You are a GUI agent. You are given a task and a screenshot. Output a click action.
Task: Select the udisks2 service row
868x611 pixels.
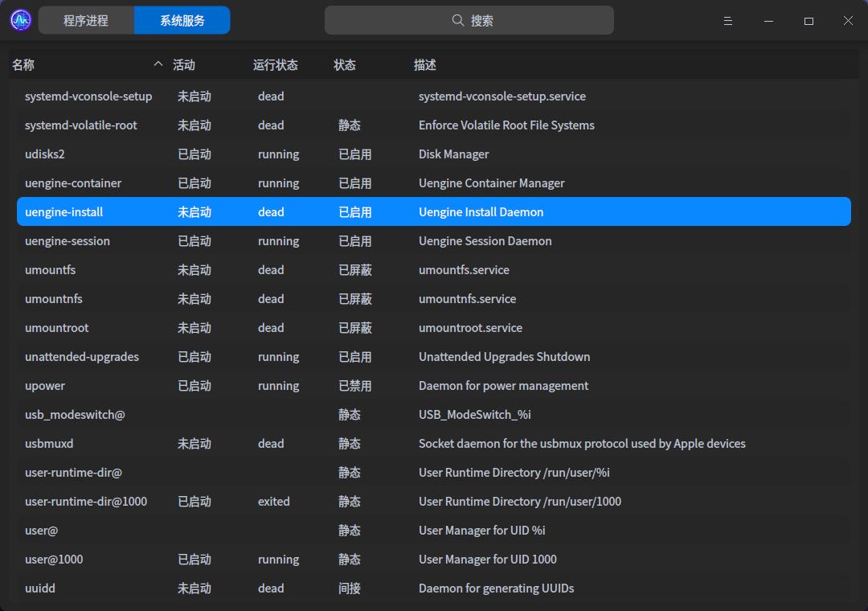pos(45,154)
